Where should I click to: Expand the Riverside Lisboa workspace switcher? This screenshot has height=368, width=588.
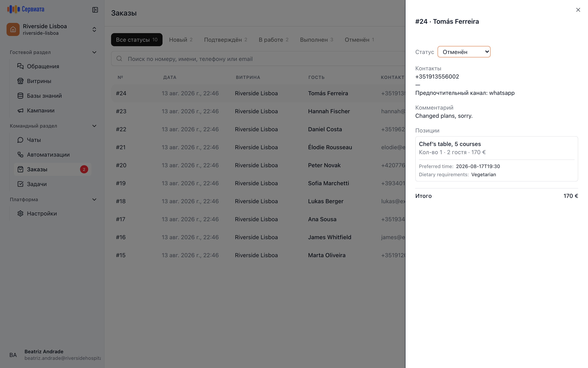pyautogui.click(x=94, y=29)
